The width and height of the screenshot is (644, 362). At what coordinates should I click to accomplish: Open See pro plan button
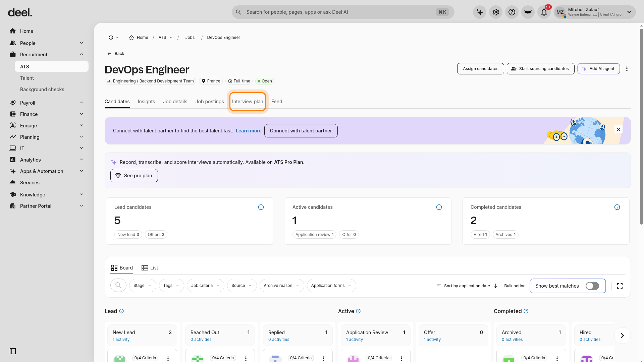point(134,176)
